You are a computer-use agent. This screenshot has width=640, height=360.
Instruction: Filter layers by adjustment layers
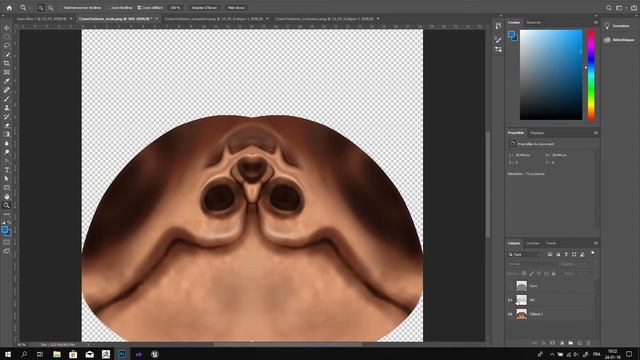coord(558,254)
